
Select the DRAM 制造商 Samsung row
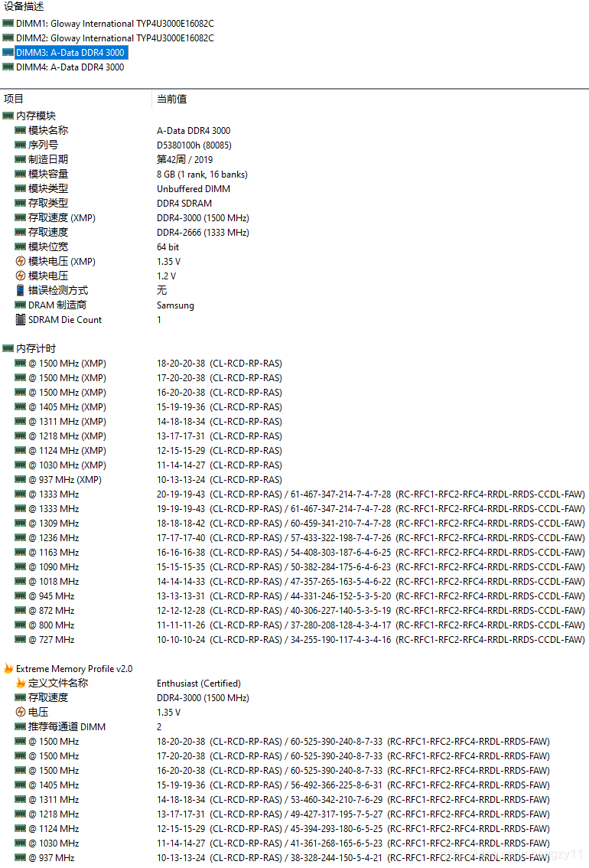294,305
